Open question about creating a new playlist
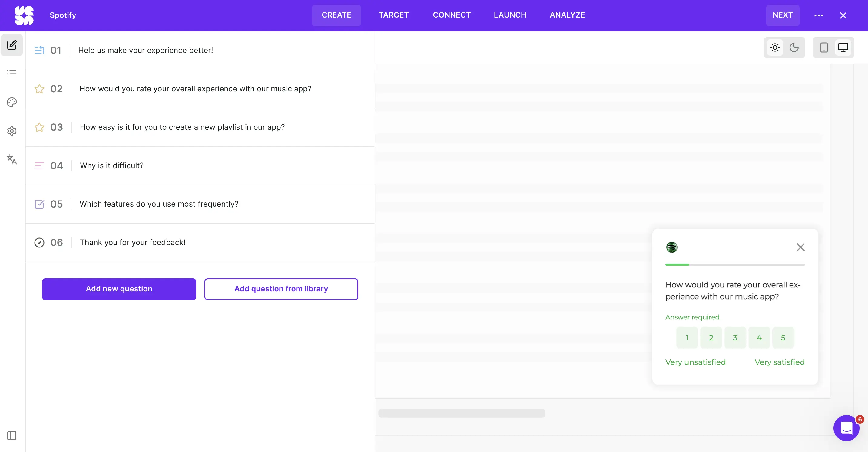This screenshot has height=452, width=868. [200, 127]
